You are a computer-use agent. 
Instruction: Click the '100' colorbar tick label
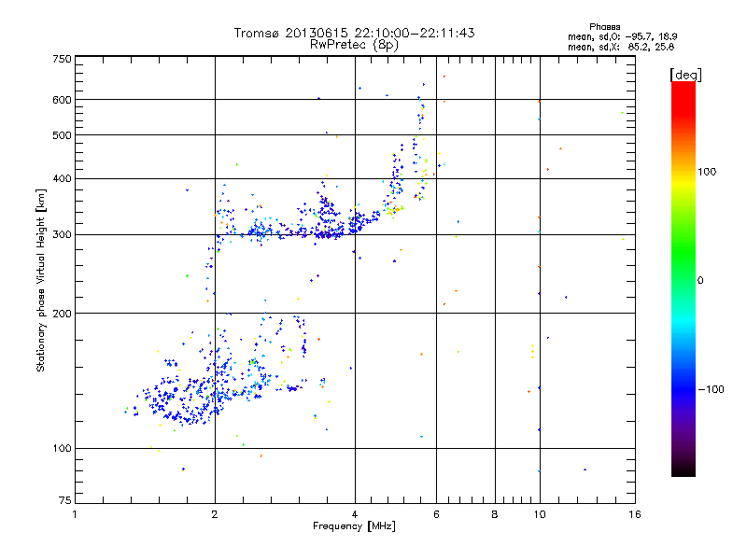(x=707, y=172)
